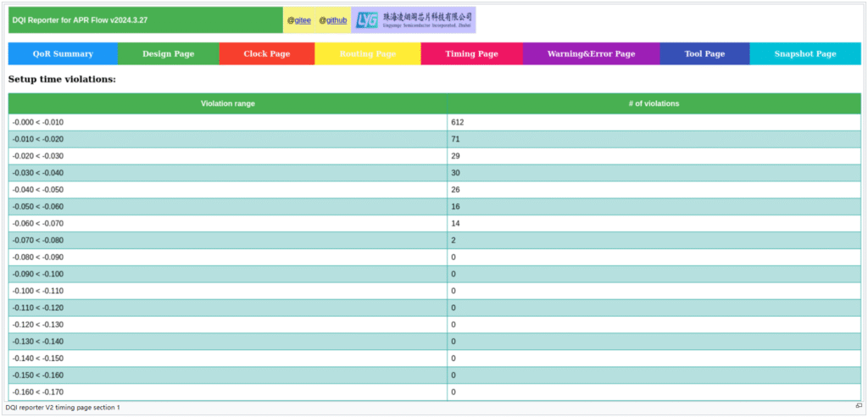The width and height of the screenshot is (868, 417).
Task: Open the Design Page tab
Action: click(168, 53)
